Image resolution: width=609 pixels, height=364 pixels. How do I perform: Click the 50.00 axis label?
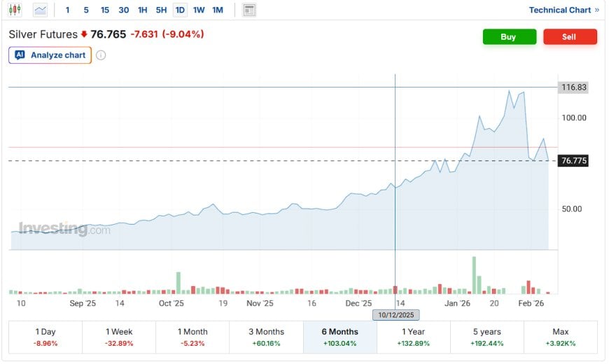(x=572, y=209)
